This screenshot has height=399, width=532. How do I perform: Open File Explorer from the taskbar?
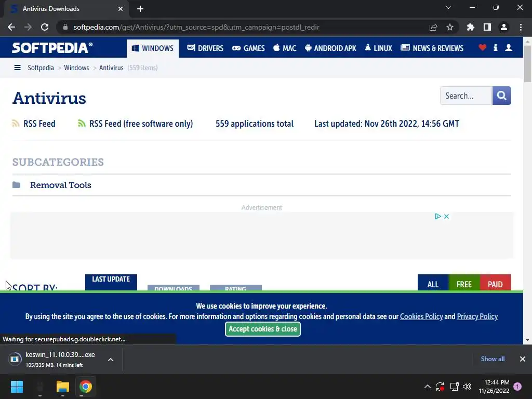point(63,387)
